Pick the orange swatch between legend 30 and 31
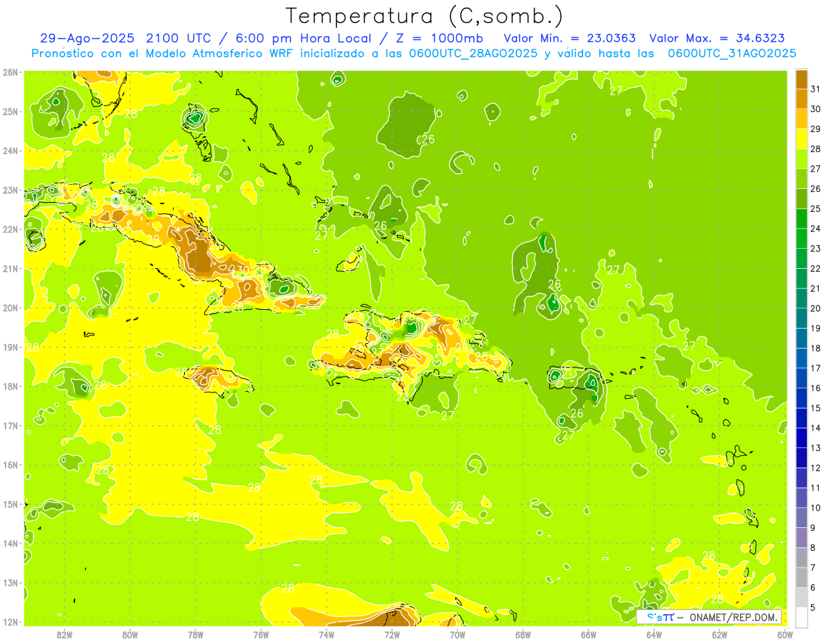This screenshot has width=834, height=644. click(801, 99)
